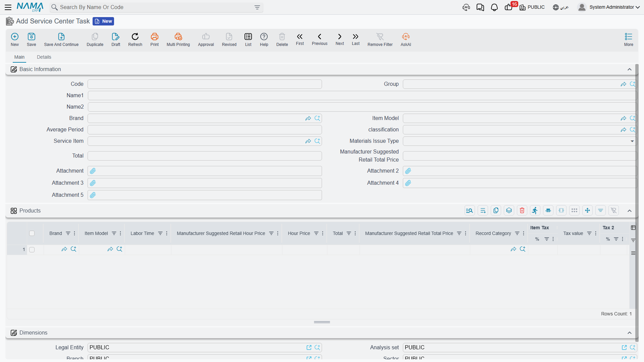Click PUBLIC legal entity selector

point(532,7)
